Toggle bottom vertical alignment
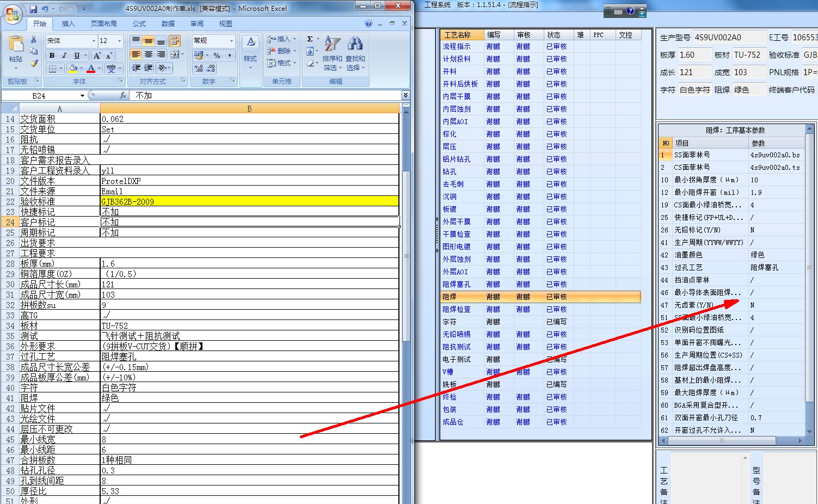Viewport: 818px width, 504px height. [x=161, y=41]
